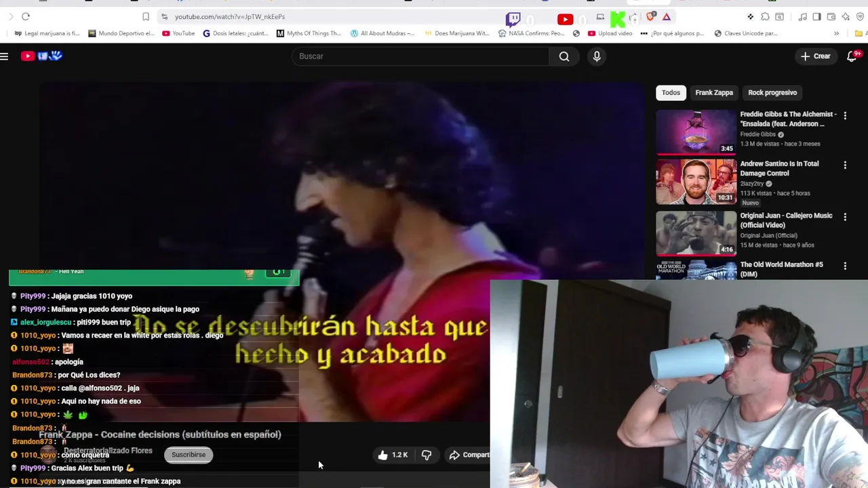Open the YouTube hamburger guide menu

point(4,56)
